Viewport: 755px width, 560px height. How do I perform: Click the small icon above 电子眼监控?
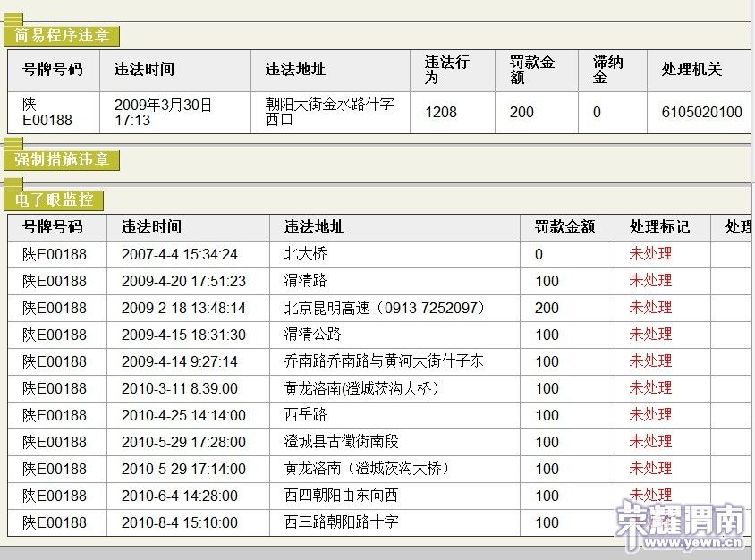(x=13, y=183)
